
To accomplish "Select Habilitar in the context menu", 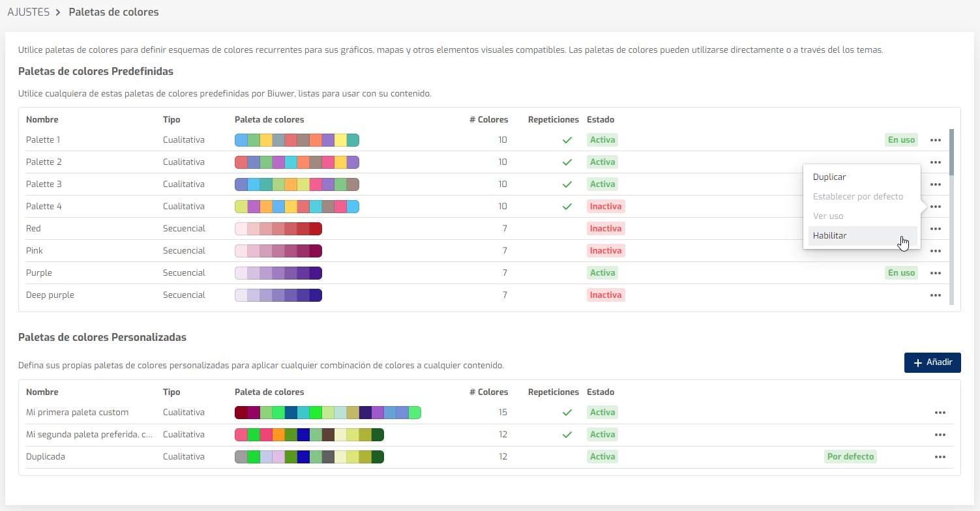I will click(863, 235).
